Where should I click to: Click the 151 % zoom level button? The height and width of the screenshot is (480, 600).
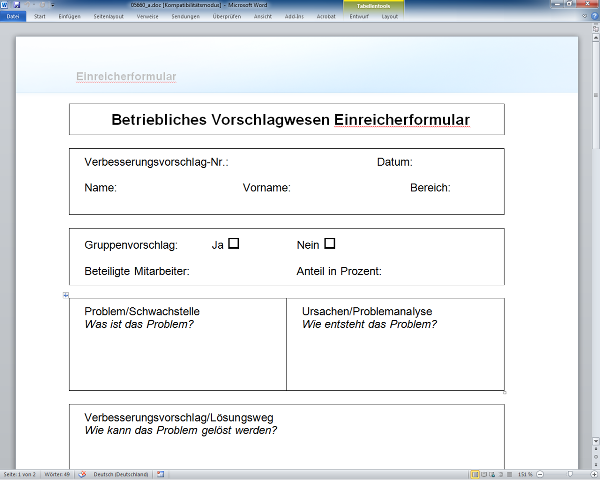524,474
